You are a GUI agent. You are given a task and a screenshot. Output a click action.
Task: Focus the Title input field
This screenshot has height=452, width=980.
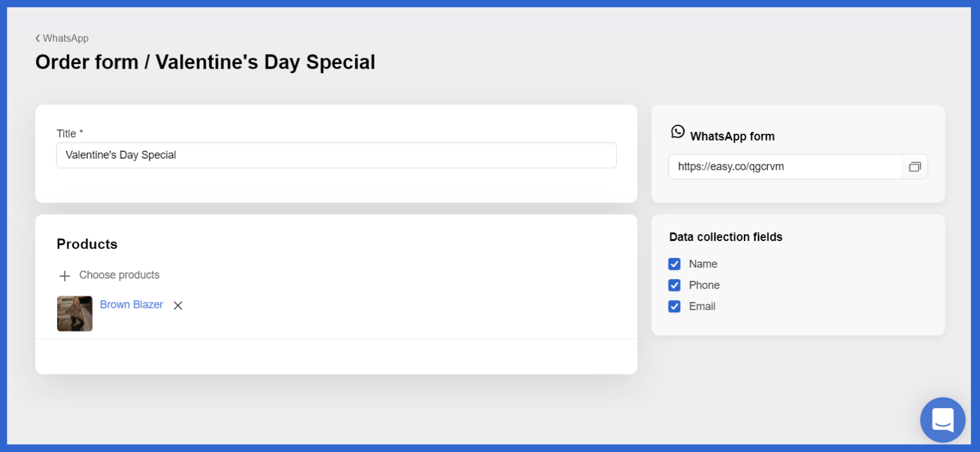tap(336, 155)
